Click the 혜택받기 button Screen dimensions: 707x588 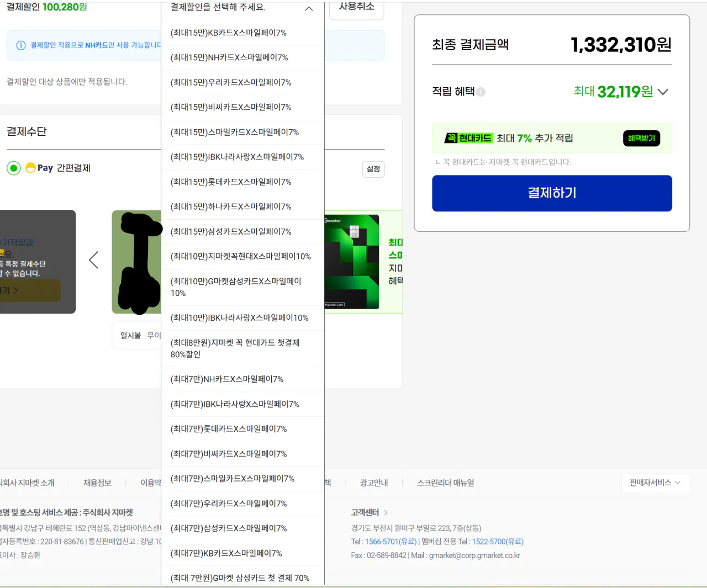(641, 138)
